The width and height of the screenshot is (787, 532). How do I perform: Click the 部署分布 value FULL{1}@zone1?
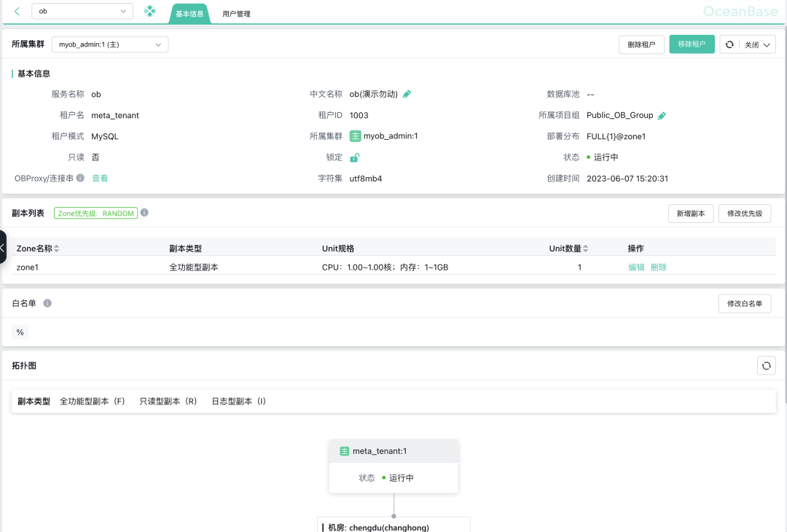[616, 136]
